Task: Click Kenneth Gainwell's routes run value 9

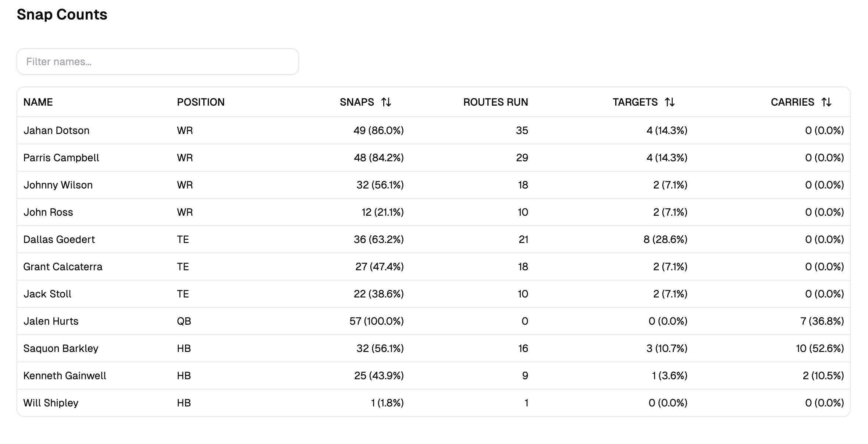Action: [525, 376]
